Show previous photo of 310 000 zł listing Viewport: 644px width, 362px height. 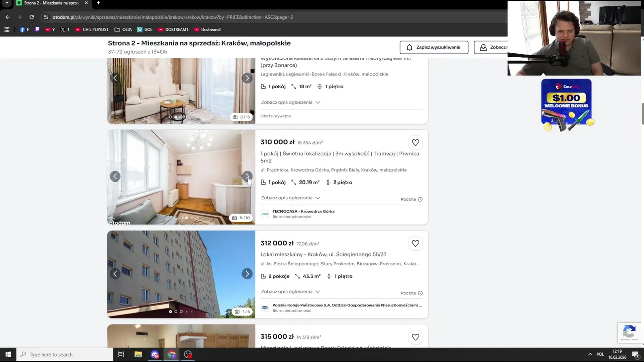115,176
